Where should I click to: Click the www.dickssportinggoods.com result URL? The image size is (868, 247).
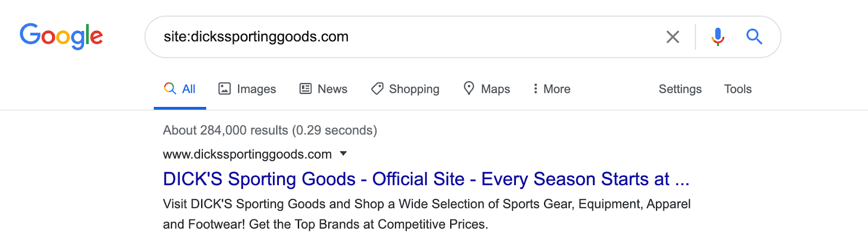click(247, 154)
